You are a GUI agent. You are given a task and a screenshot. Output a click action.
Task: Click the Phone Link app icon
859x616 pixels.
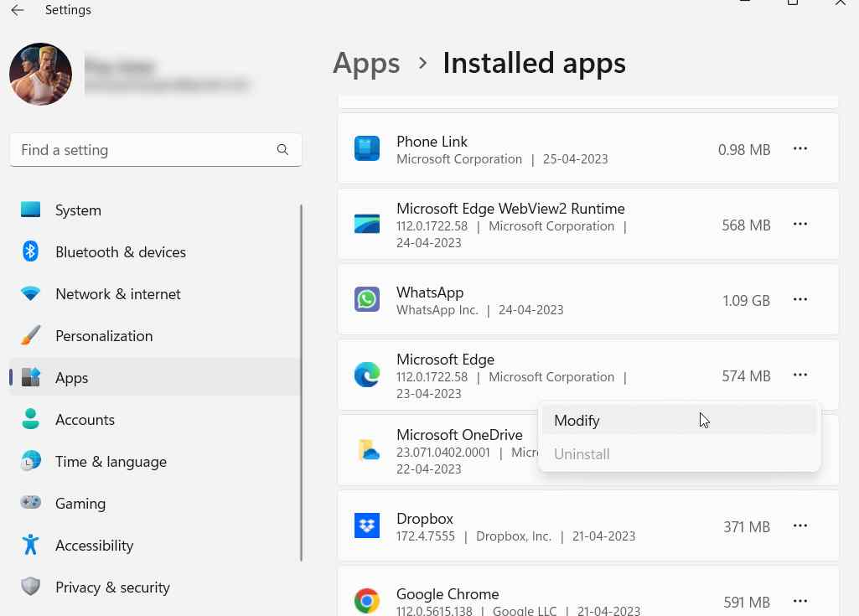[x=367, y=149]
